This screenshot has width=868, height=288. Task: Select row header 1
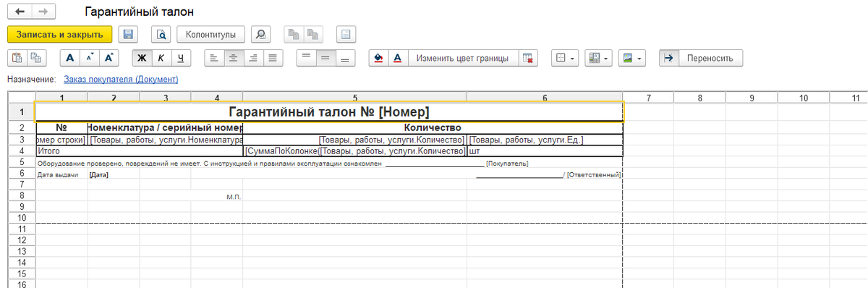(x=21, y=112)
